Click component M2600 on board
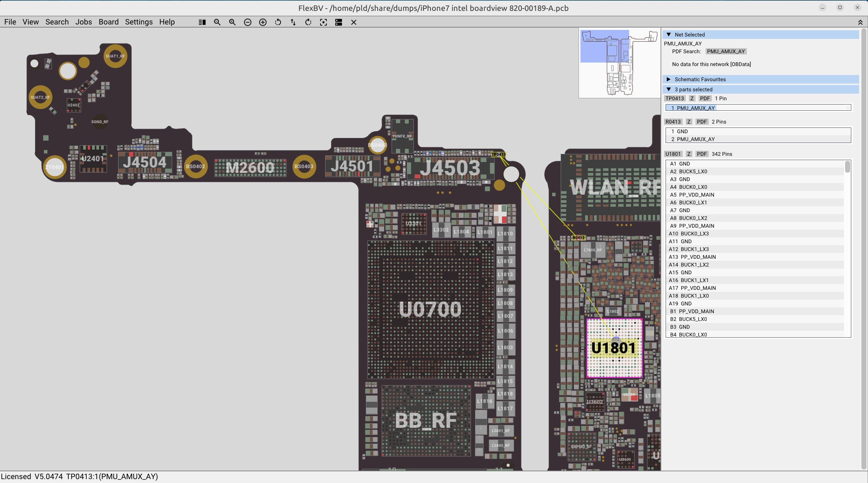The height and width of the screenshot is (483, 868). (251, 167)
